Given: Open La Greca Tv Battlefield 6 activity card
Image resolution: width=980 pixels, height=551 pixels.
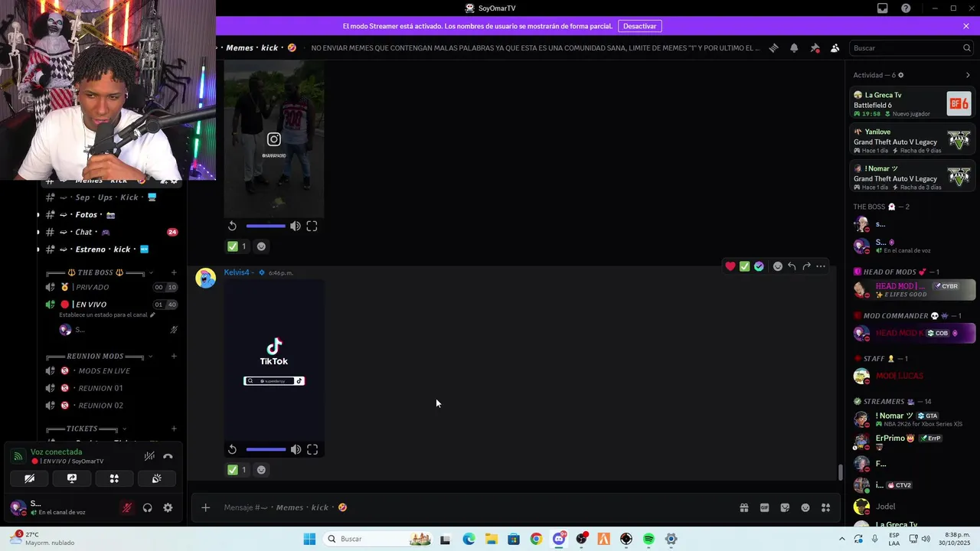Looking at the screenshot, I should [912, 104].
